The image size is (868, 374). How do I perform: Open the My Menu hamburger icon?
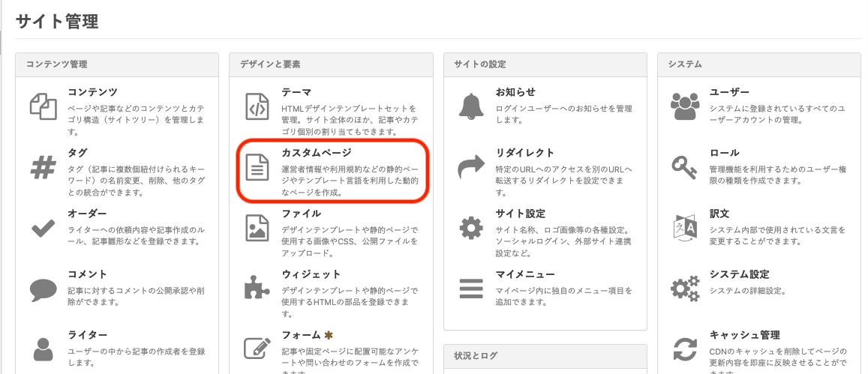tap(471, 289)
